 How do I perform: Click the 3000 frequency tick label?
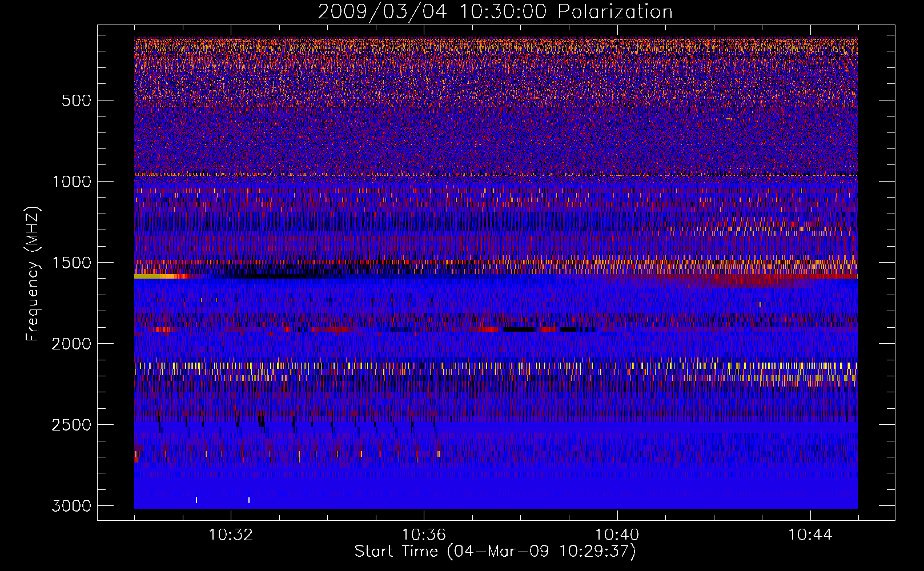click(x=71, y=506)
